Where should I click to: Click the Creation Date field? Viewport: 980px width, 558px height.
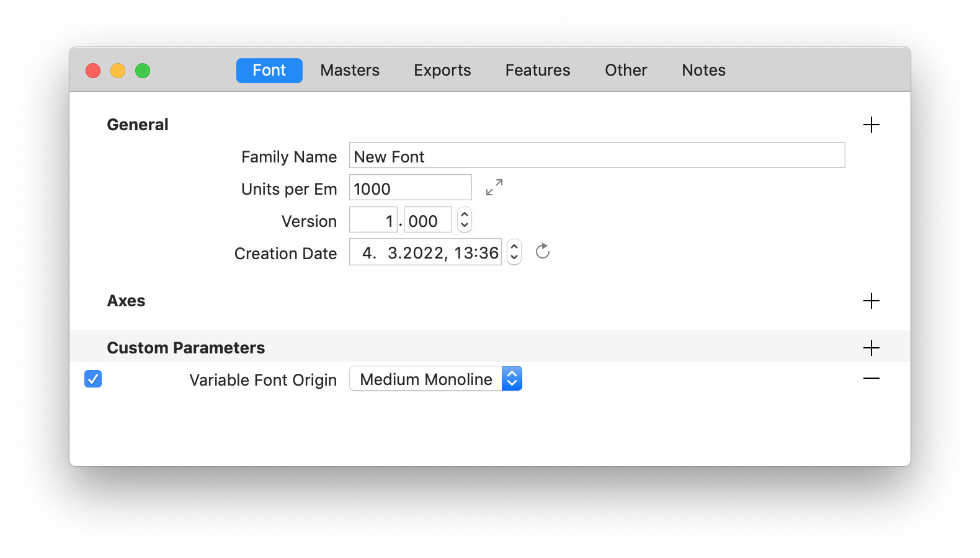(425, 252)
